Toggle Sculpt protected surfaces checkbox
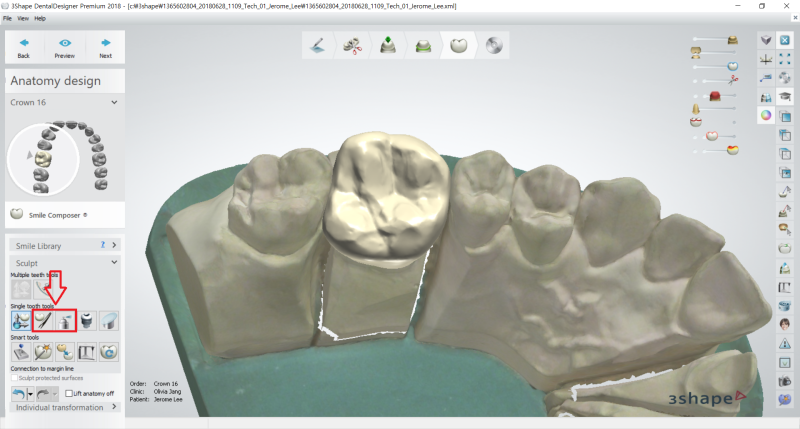Screen dimensions: 800x429 (x=15, y=378)
